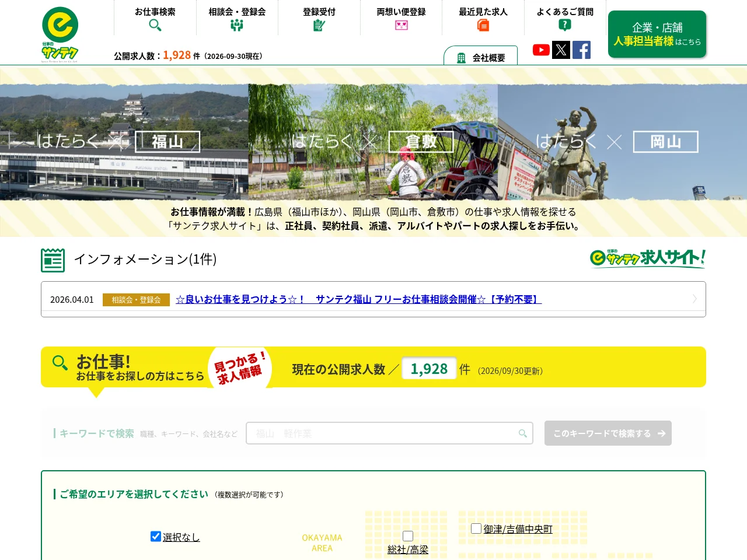Select the はたらく×岡山 banner
This screenshot has width=747, height=560.
[x=622, y=142]
